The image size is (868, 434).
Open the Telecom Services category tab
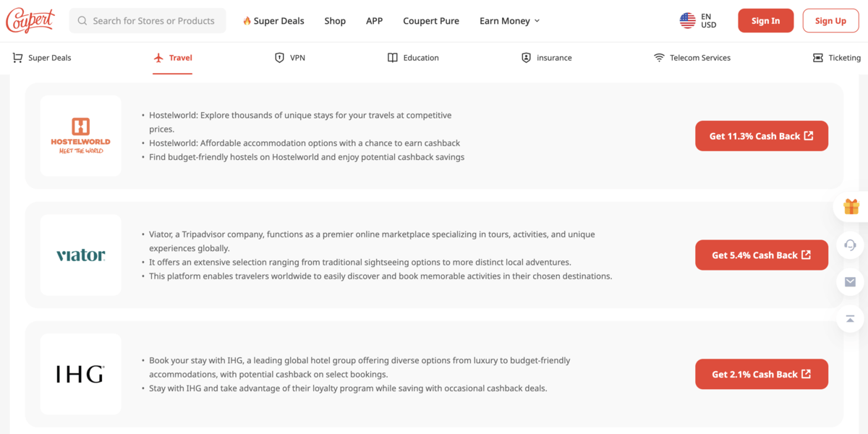pos(692,58)
